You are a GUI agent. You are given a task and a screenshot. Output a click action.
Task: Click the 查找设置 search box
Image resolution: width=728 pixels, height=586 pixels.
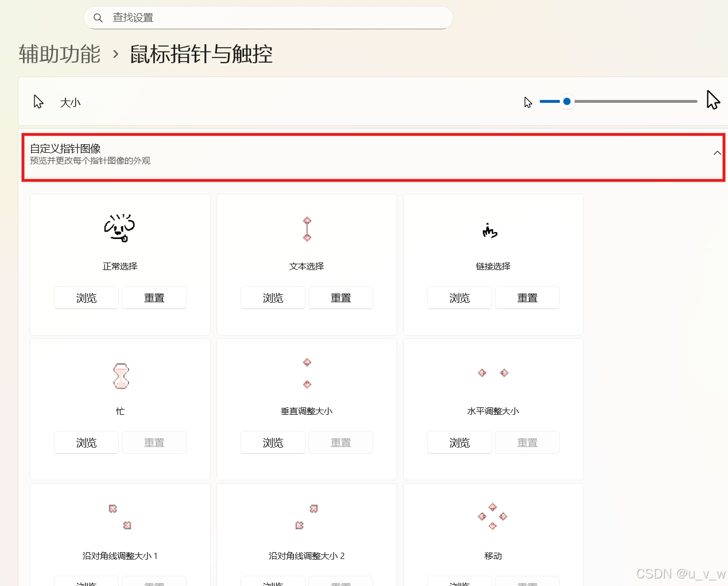[268, 18]
